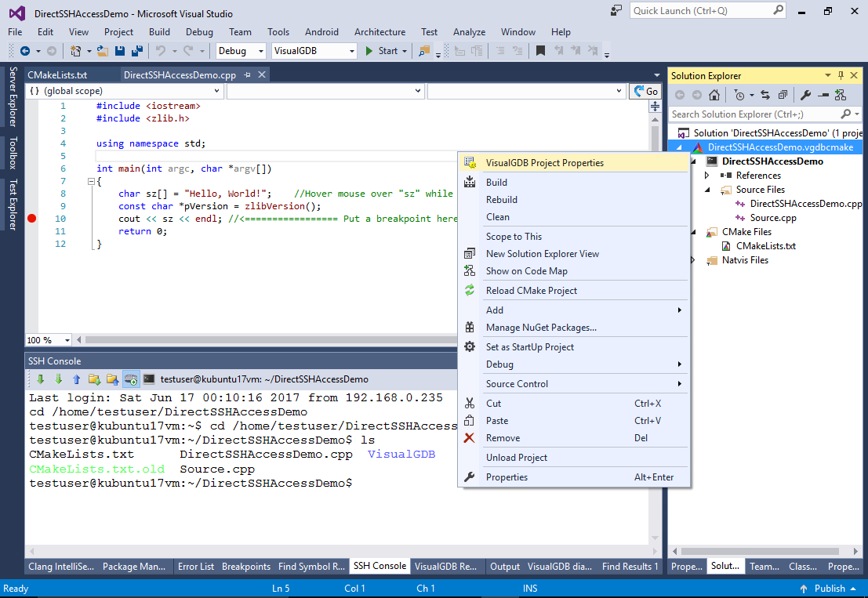Choose VisualGDB Project Properties in context menu

tap(574, 163)
